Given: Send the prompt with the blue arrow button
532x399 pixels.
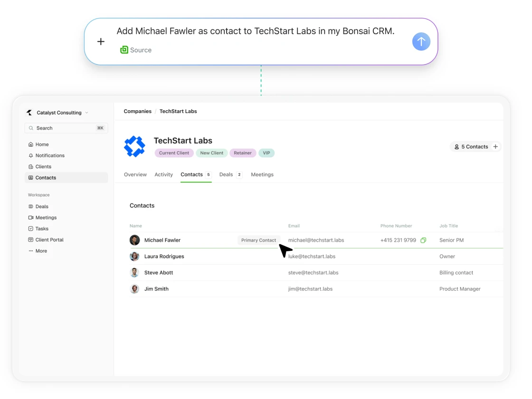Looking at the screenshot, I should tap(421, 41).
